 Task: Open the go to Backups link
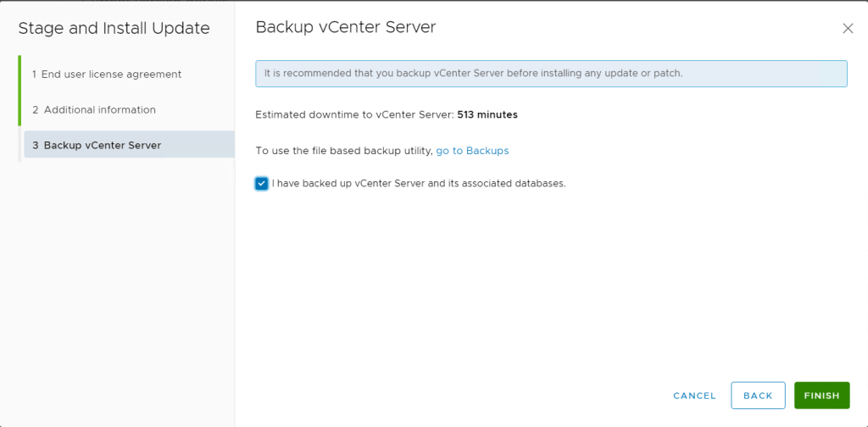point(472,151)
